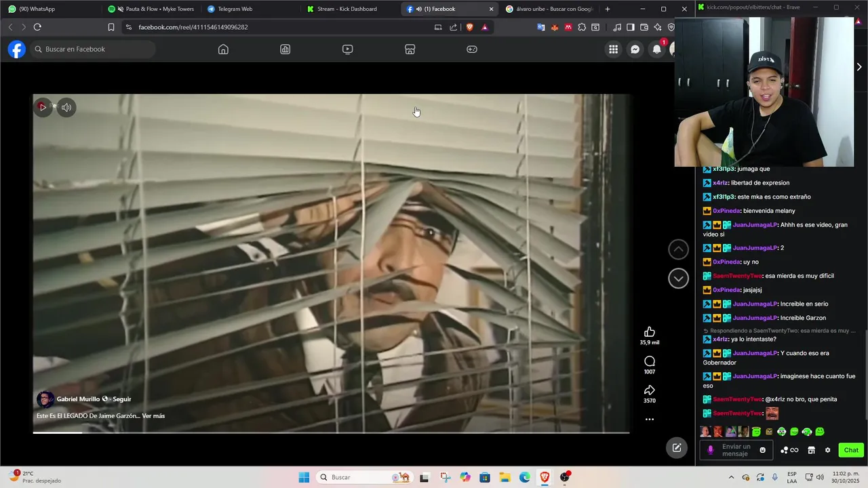Click the reel play/pause button
Image resolution: width=868 pixels, height=488 pixels.
point(43,107)
